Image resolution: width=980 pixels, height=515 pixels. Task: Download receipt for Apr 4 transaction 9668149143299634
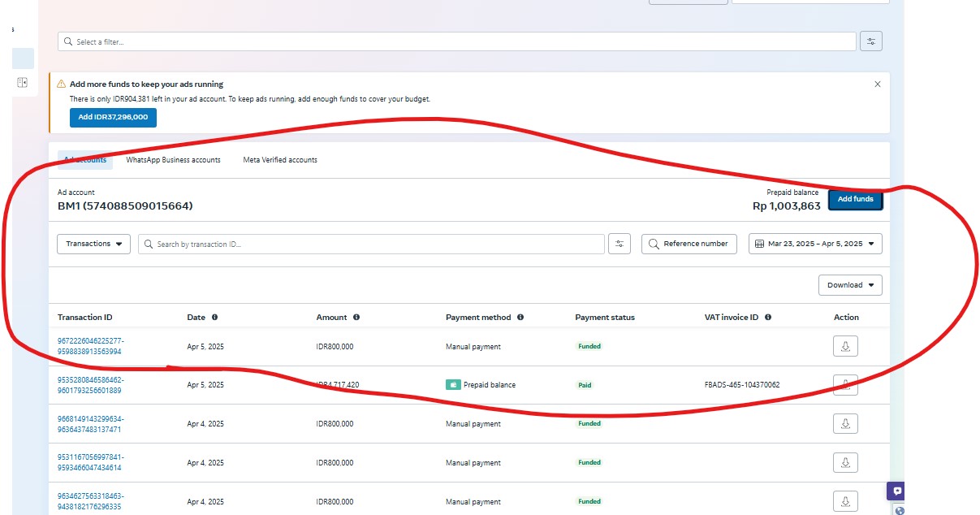(x=845, y=423)
